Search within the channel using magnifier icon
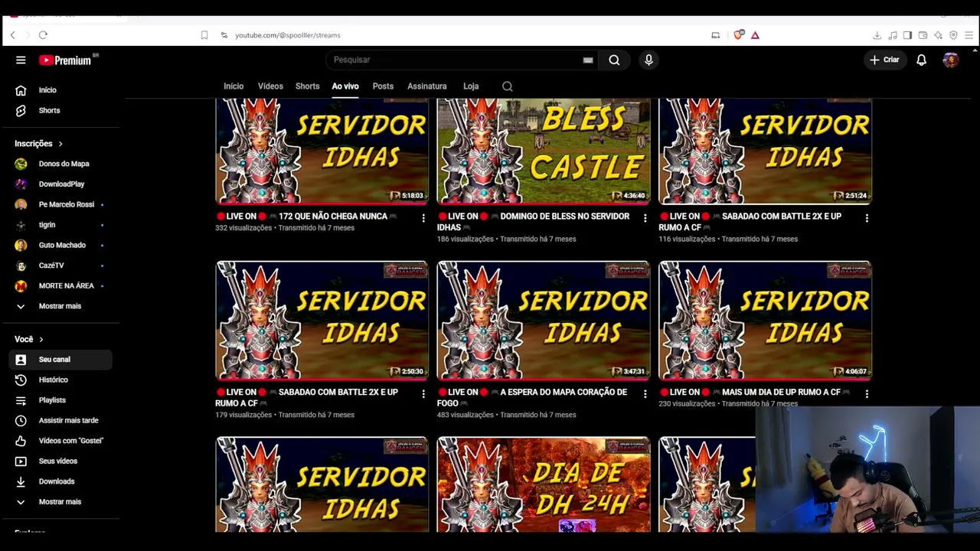 [x=508, y=86]
